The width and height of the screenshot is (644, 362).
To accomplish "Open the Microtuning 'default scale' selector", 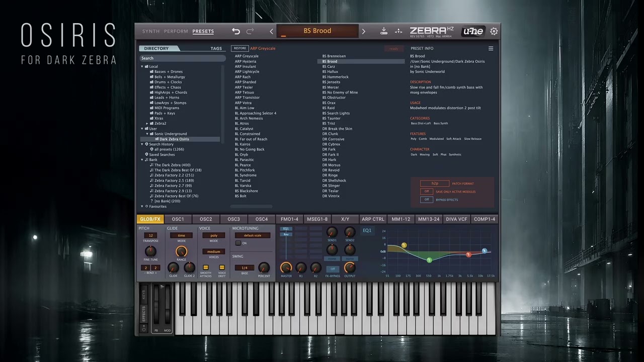I will [x=253, y=235].
